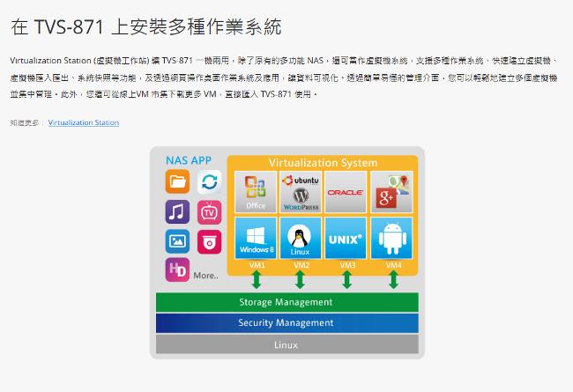
Task: Click the gray Linux bar
Action: [287, 344]
